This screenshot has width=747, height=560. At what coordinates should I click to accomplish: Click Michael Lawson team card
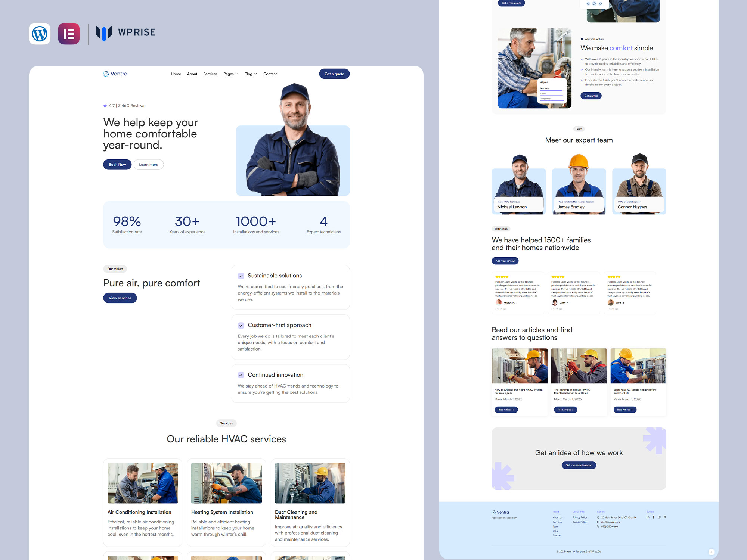point(519,184)
